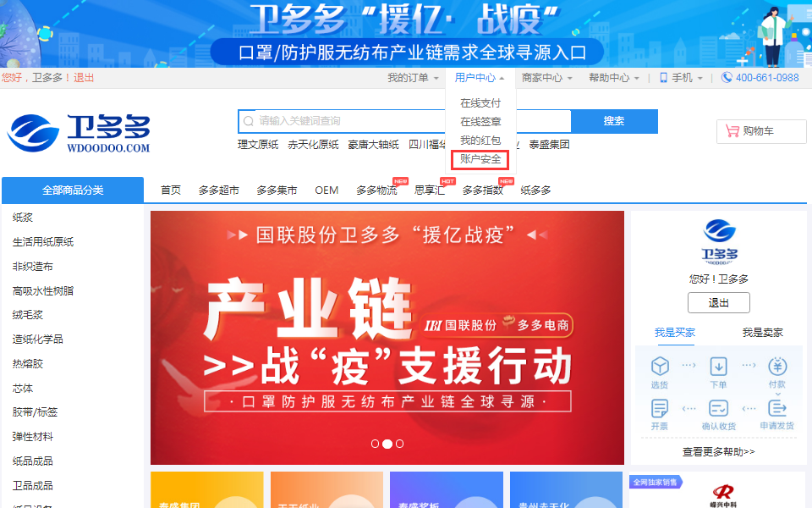Open the 多多超市 nav tab
Screen dimensions: 812x508
pyautogui.click(x=218, y=190)
